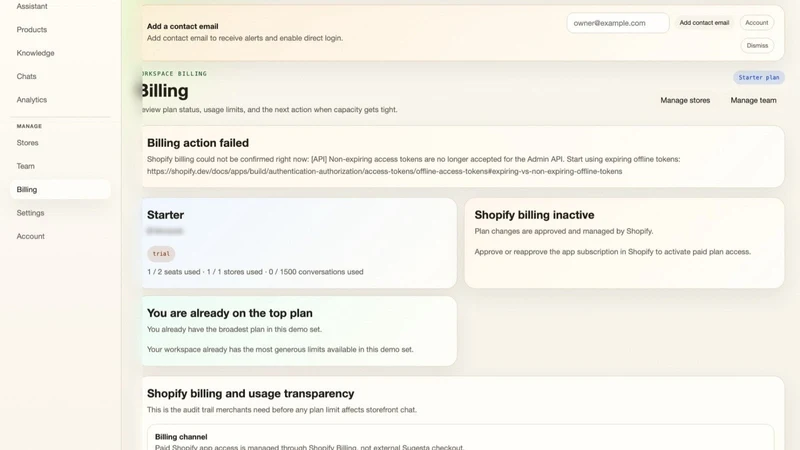Click the Billing channel label
Viewport: 800px width, 450px height.
tap(181, 437)
